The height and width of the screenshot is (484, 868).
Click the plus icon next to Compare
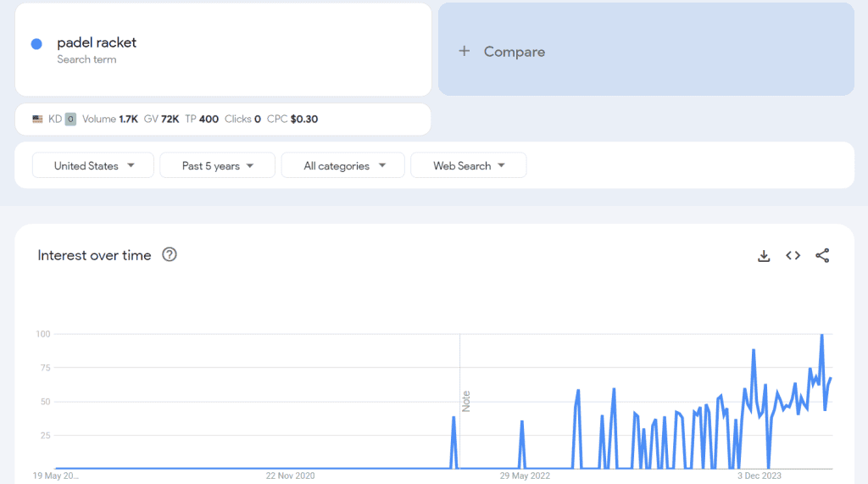tap(465, 51)
